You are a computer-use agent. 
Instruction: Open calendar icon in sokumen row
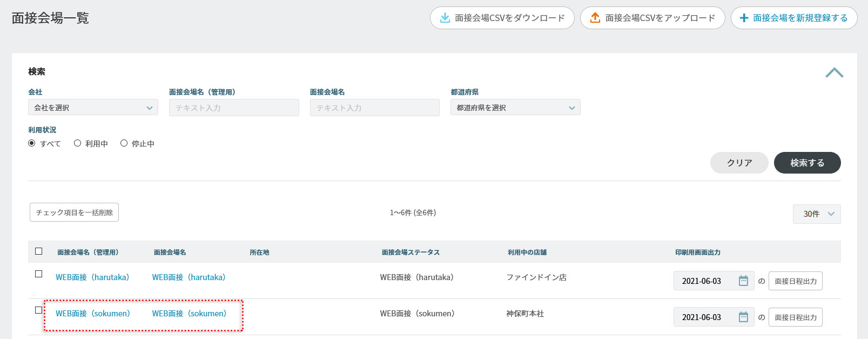743,317
